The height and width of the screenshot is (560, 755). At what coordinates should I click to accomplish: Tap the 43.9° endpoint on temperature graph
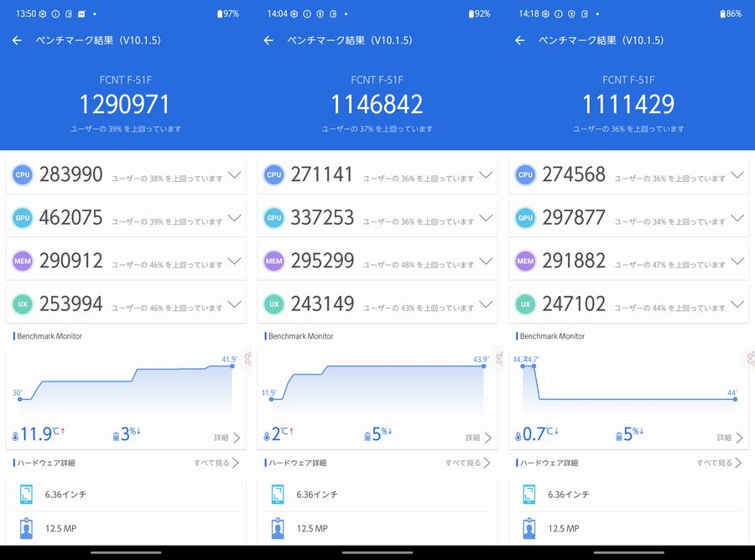pos(484,366)
